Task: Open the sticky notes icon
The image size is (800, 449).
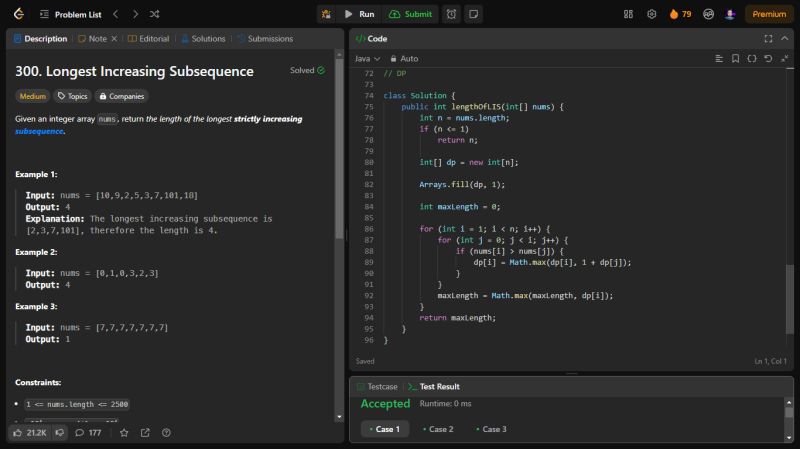Action: (473, 14)
